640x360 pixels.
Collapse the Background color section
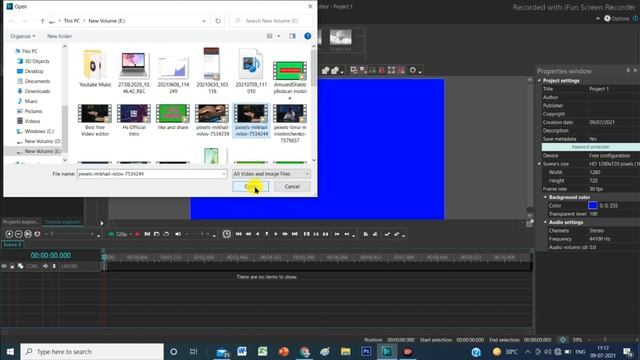pos(546,197)
